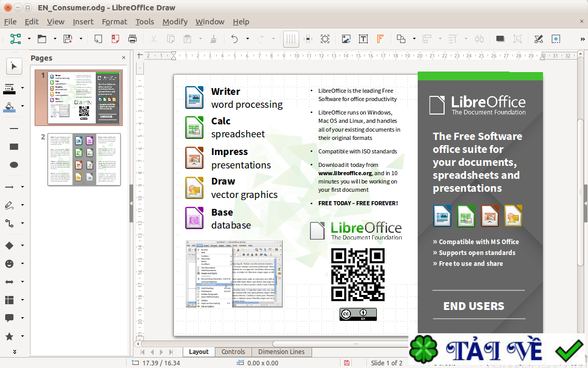The height and width of the screenshot is (368, 588).
Task: Toggle Display Grid off
Action: [x=291, y=39]
